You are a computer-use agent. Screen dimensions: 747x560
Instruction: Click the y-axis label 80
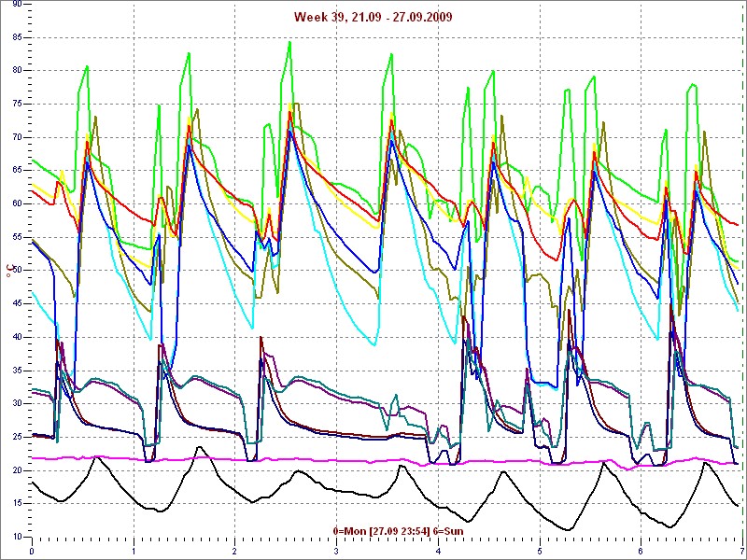(x=16, y=71)
